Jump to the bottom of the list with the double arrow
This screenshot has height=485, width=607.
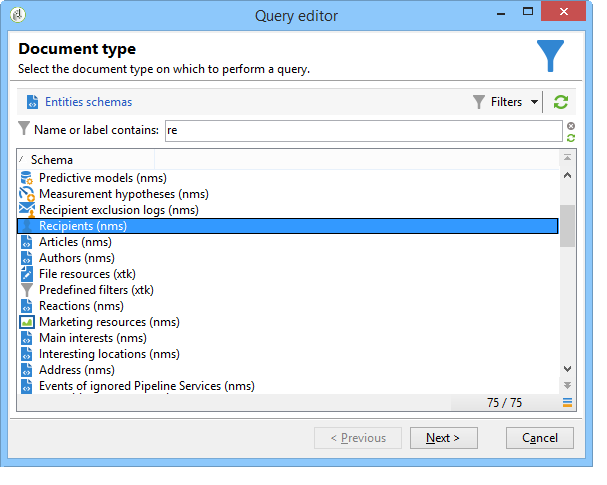[567, 386]
